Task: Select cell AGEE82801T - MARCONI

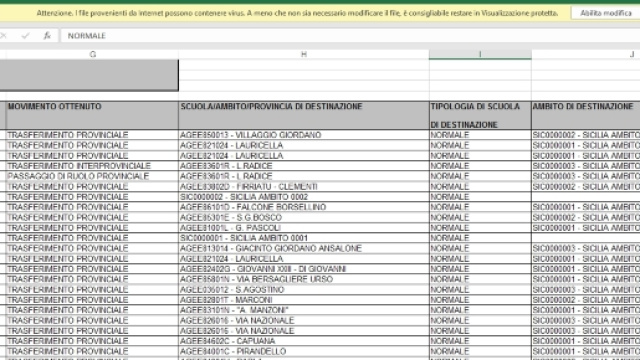Action: tap(304, 300)
